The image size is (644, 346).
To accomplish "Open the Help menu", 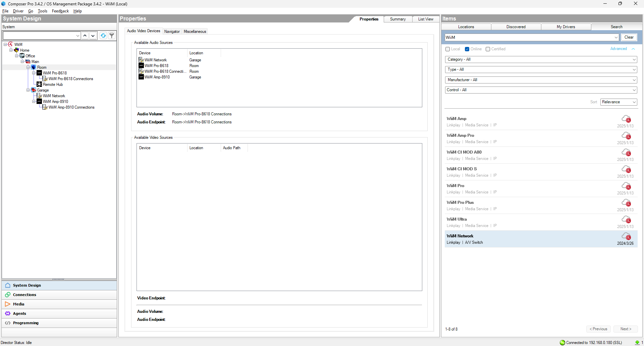I will tap(77, 11).
